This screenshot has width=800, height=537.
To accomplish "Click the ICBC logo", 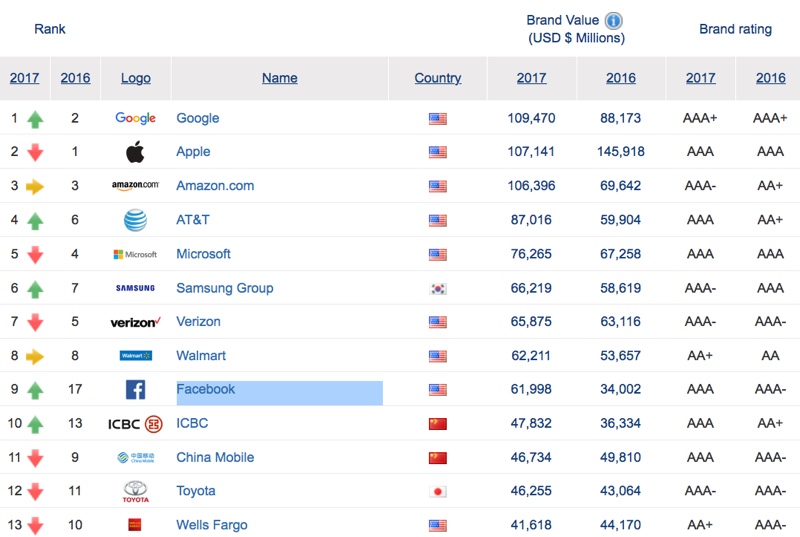I will click(x=135, y=424).
